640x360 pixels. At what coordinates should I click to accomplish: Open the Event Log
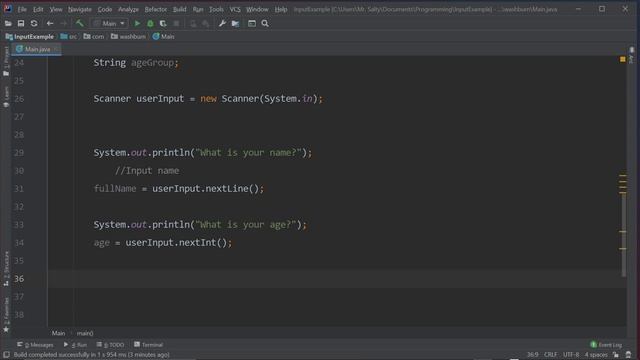[606, 345]
